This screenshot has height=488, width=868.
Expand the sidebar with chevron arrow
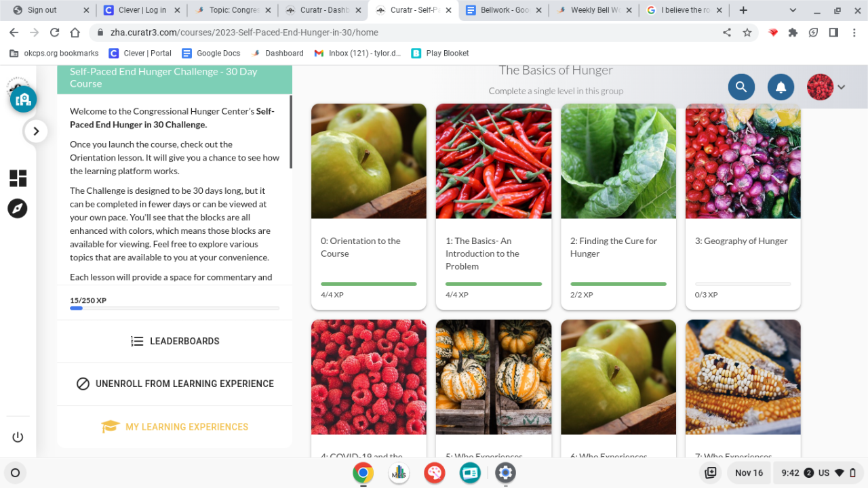36,131
